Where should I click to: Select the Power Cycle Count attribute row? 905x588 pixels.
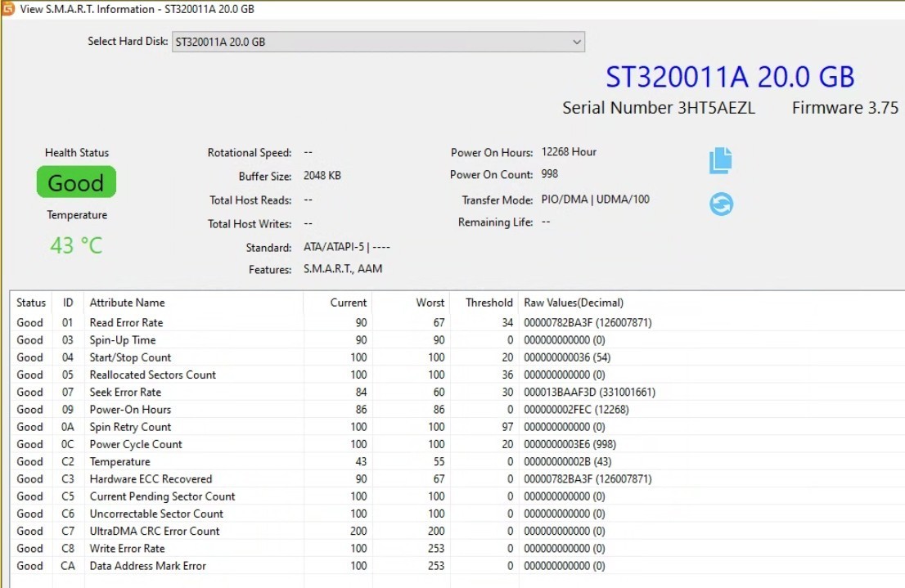(457, 444)
